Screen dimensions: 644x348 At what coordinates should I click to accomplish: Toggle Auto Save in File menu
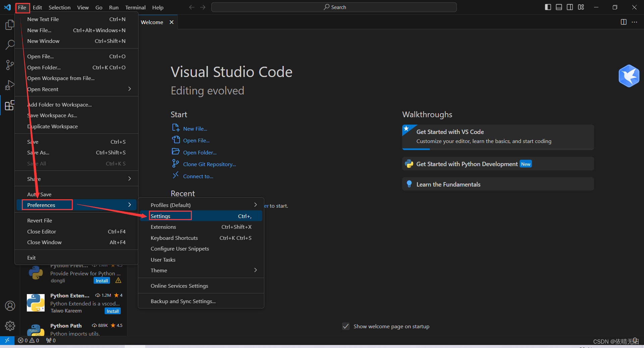pos(76,194)
